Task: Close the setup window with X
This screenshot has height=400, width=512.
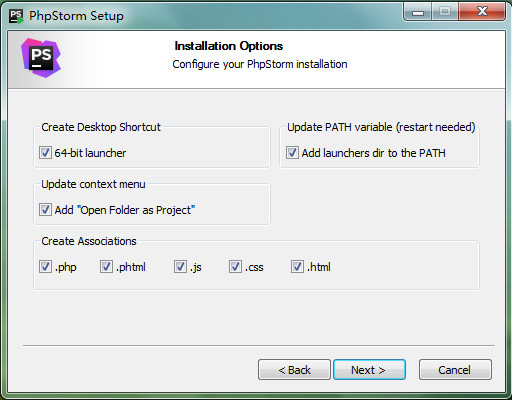Action: pyautogui.click(x=482, y=12)
